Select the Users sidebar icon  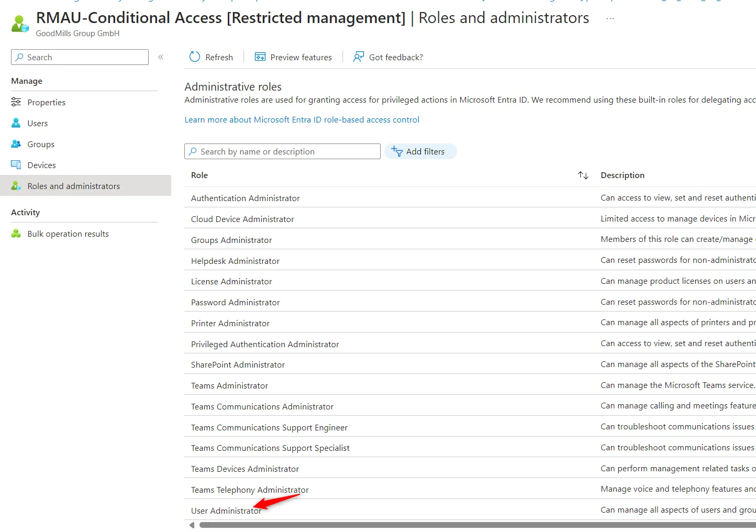pos(16,123)
